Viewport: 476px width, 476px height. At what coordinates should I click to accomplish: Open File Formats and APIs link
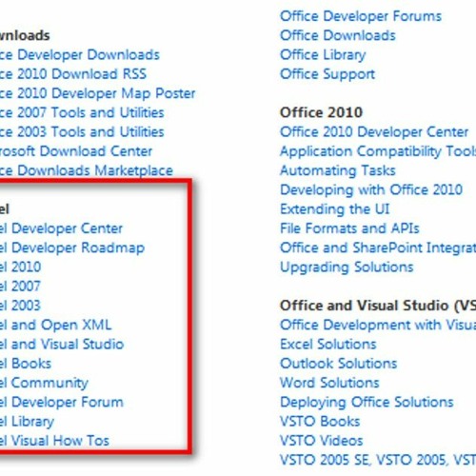[x=349, y=228]
